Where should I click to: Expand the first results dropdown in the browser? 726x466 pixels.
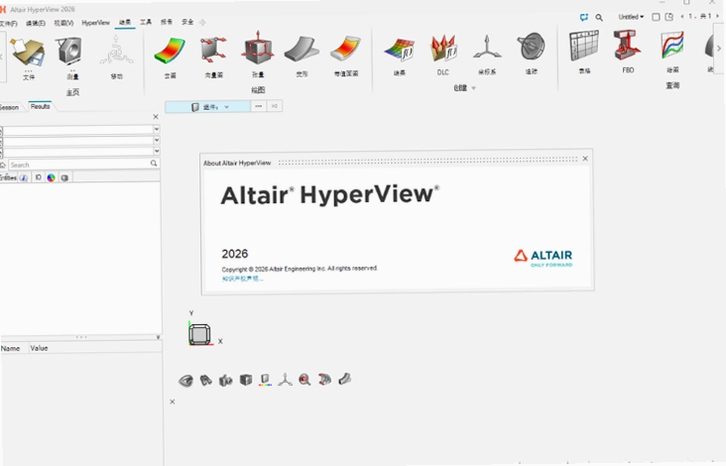[156, 129]
